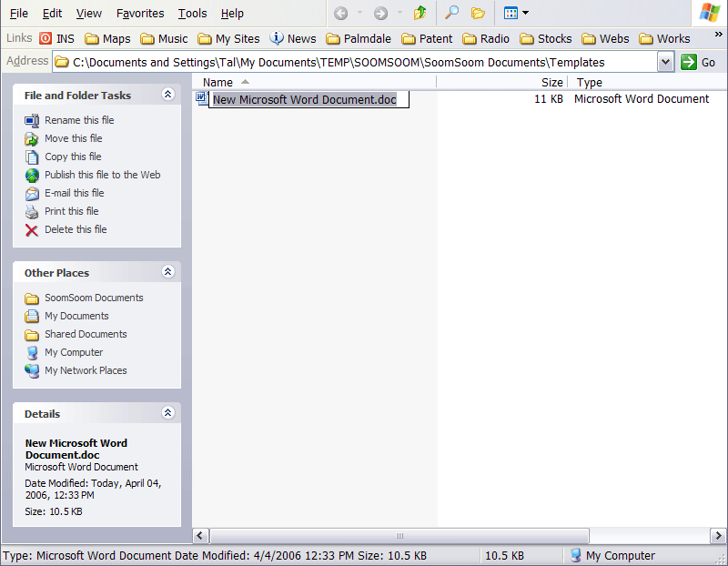Click the SoomSoom Documents folder icon
Image resolution: width=728 pixels, height=566 pixels.
coord(32,298)
